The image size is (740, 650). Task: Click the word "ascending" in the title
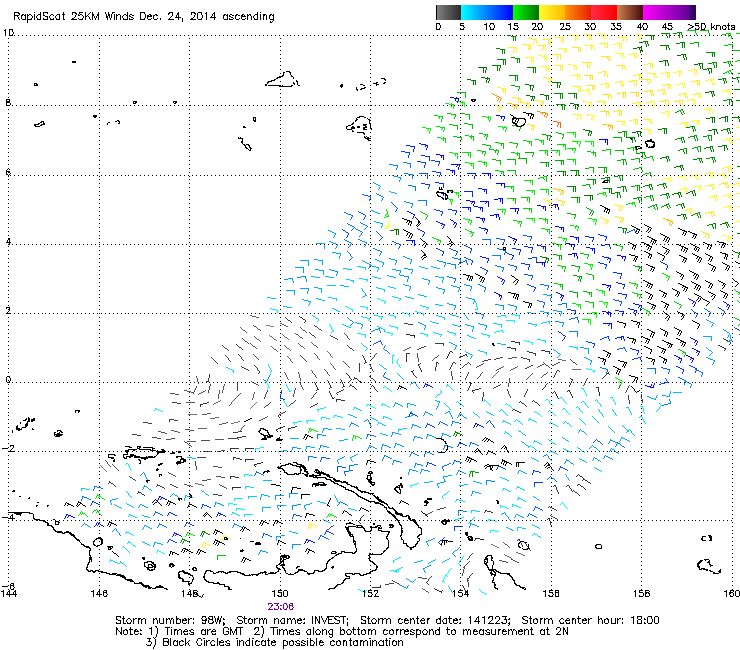(248, 17)
